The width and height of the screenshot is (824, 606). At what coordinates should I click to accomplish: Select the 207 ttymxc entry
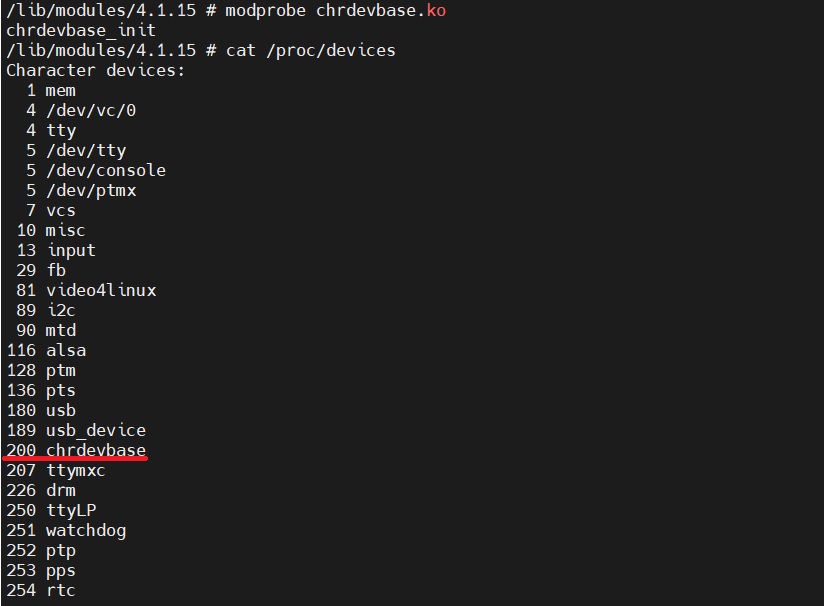(56, 470)
